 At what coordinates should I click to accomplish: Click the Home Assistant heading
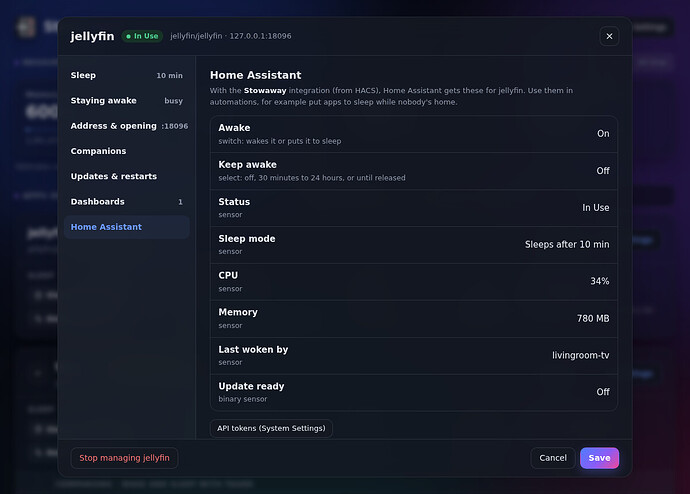[x=255, y=75]
